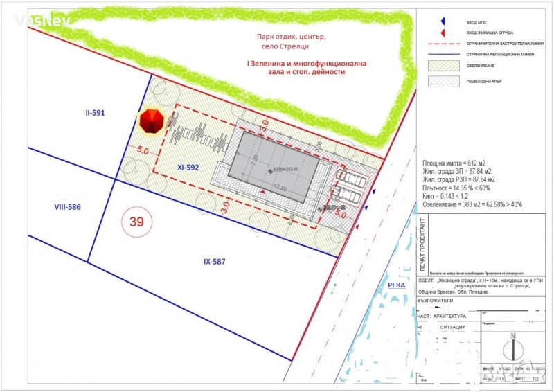Click the red residential entrance arrow in legend
Viewport: 554px width, 392px height.
click(x=443, y=33)
